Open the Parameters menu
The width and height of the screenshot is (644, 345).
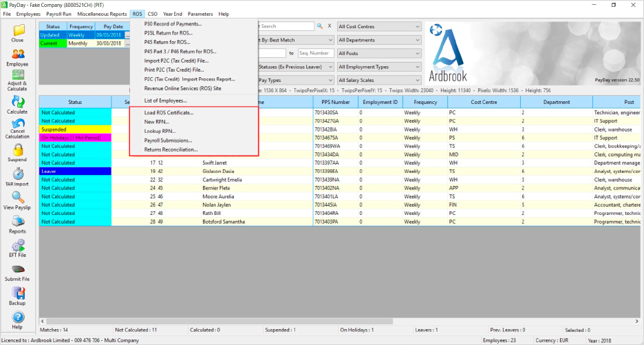tap(200, 14)
